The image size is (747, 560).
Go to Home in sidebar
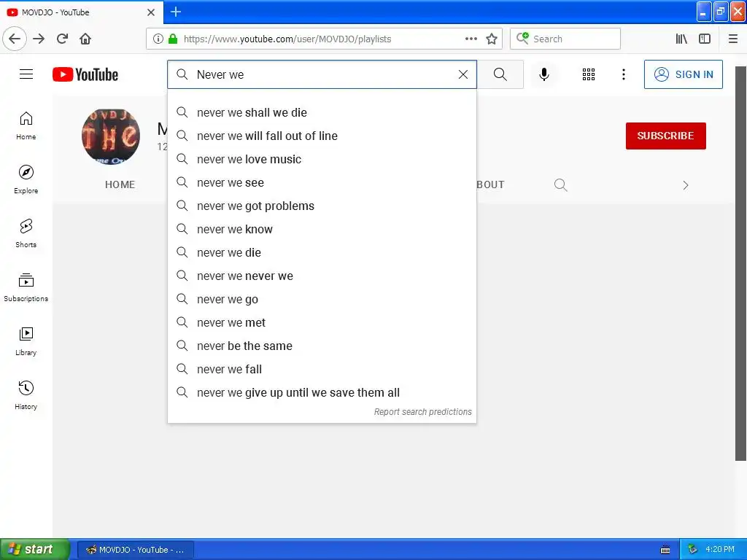[x=26, y=125]
